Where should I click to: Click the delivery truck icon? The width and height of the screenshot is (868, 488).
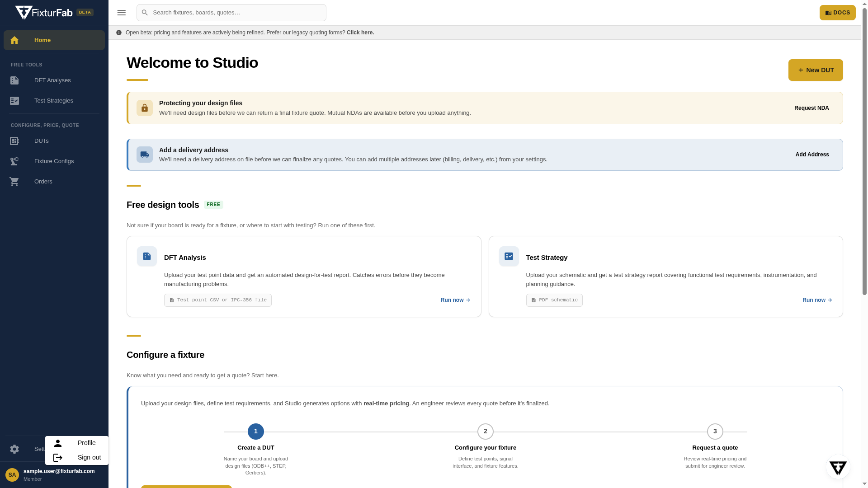[x=145, y=155]
